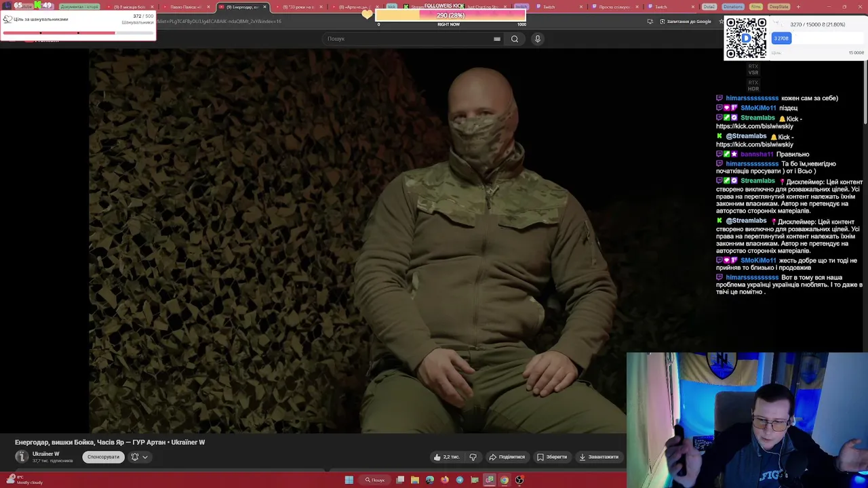Close the Енергодар browser tab
The width and height of the screenshot is (868, 488).
[x=264, y=7]
